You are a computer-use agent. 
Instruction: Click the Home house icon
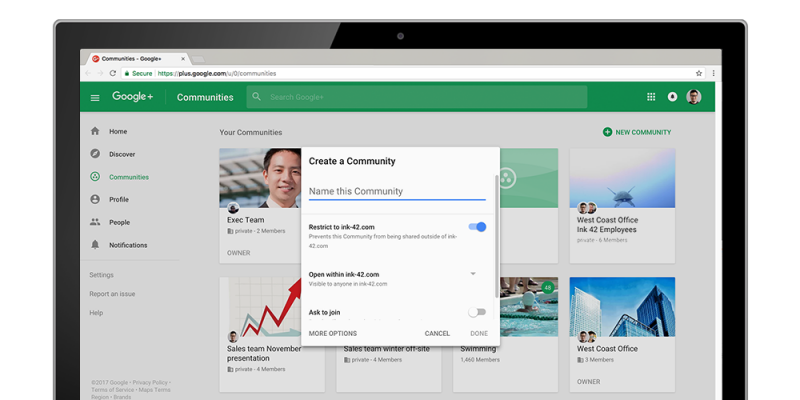[x=95, y=131]
